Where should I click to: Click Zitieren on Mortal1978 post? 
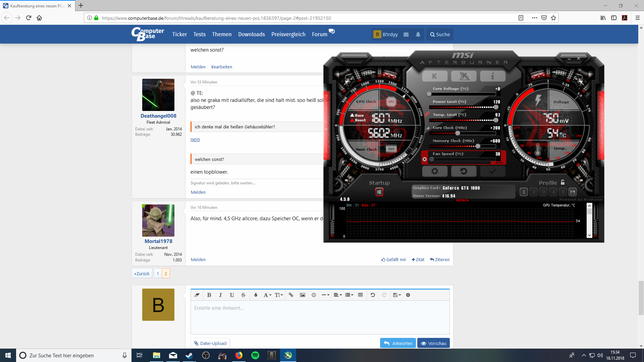click(440, 260)
